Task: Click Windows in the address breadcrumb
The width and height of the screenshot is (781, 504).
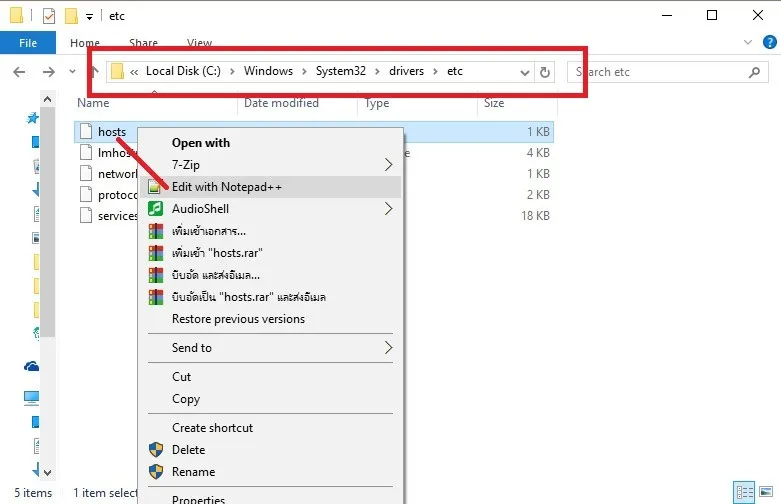Action: (x=268, y=71)
